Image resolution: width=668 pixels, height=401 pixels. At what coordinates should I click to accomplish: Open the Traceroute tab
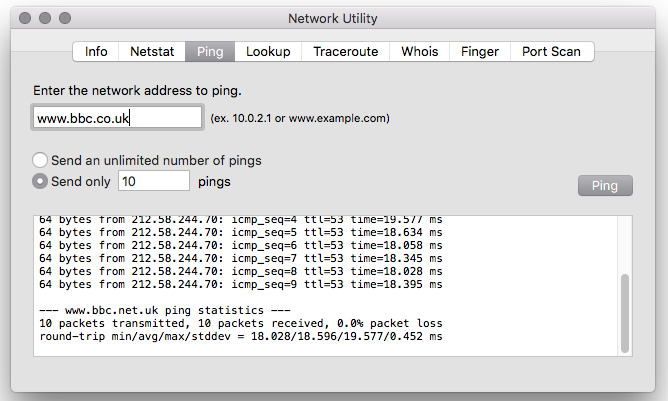click(345, 51)
